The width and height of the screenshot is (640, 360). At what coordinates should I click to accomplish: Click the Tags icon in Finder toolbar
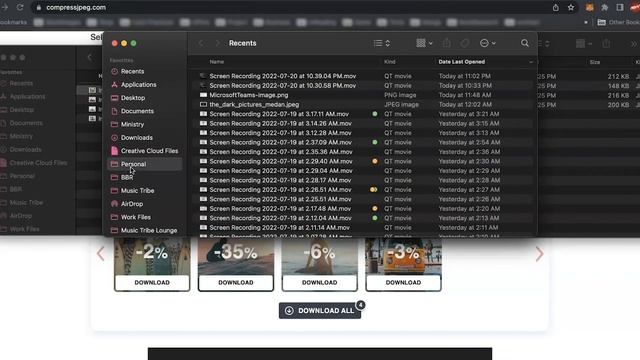pos(465,43)
